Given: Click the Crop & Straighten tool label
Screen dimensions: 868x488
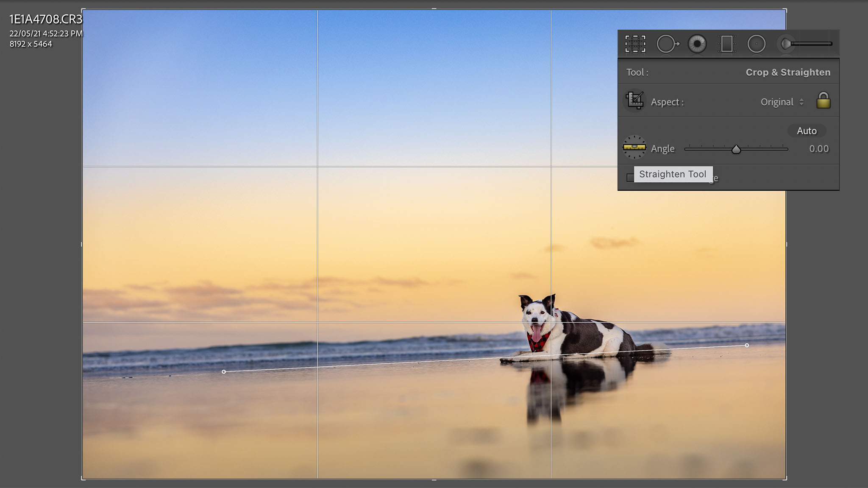Looking at the screenshot, I should [787, 73].
